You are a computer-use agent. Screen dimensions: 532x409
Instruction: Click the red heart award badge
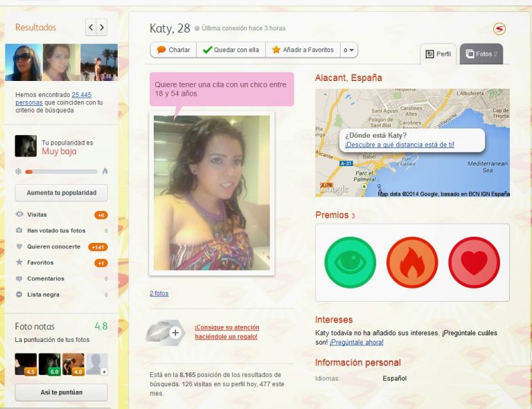click(x=474, y=262)
